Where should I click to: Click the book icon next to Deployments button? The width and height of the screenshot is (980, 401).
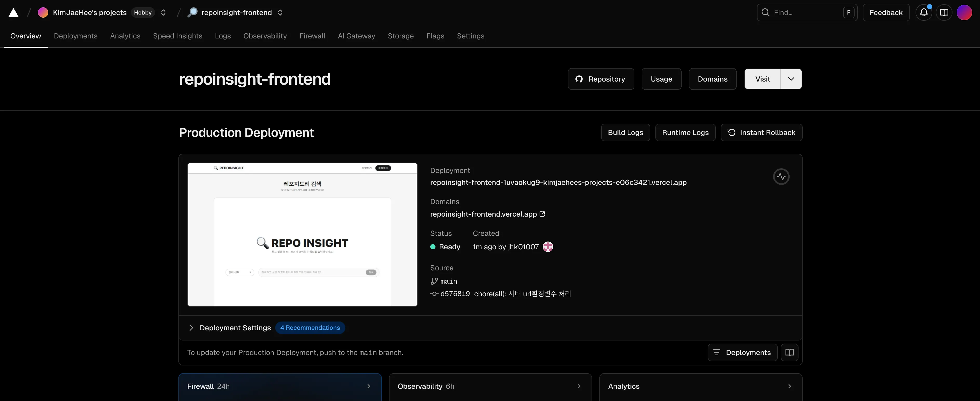point(789,352)
